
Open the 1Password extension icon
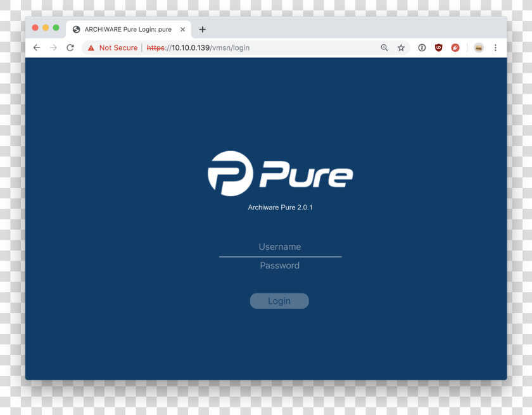422,48
